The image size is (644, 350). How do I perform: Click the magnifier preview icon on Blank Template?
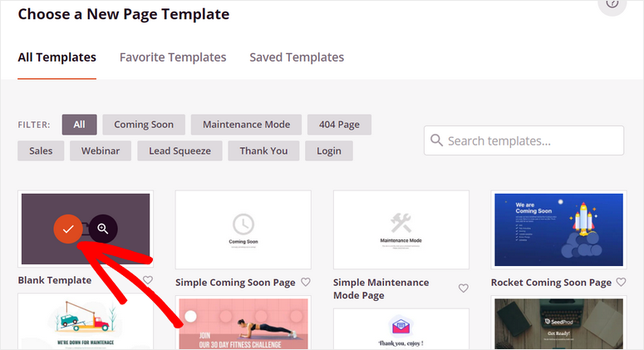[x=103, y=229]
